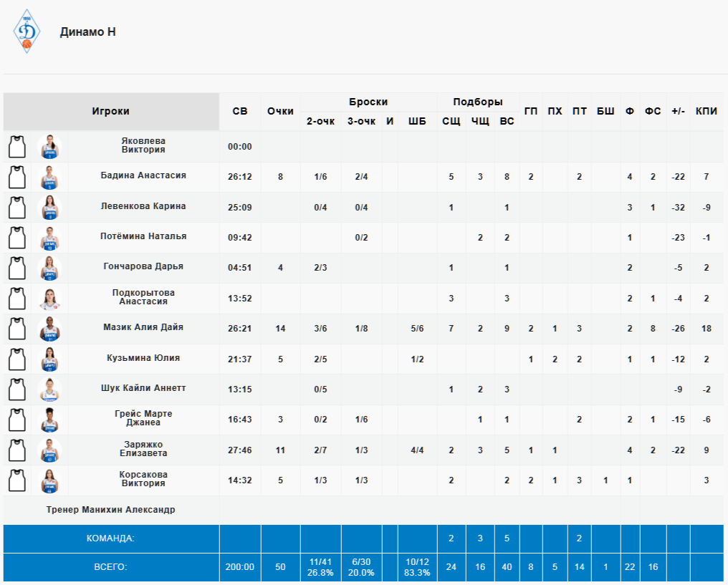The image size is (728, 585).
Task: Click jersey icon for Левенкова Карина
Action: (17, 208)
